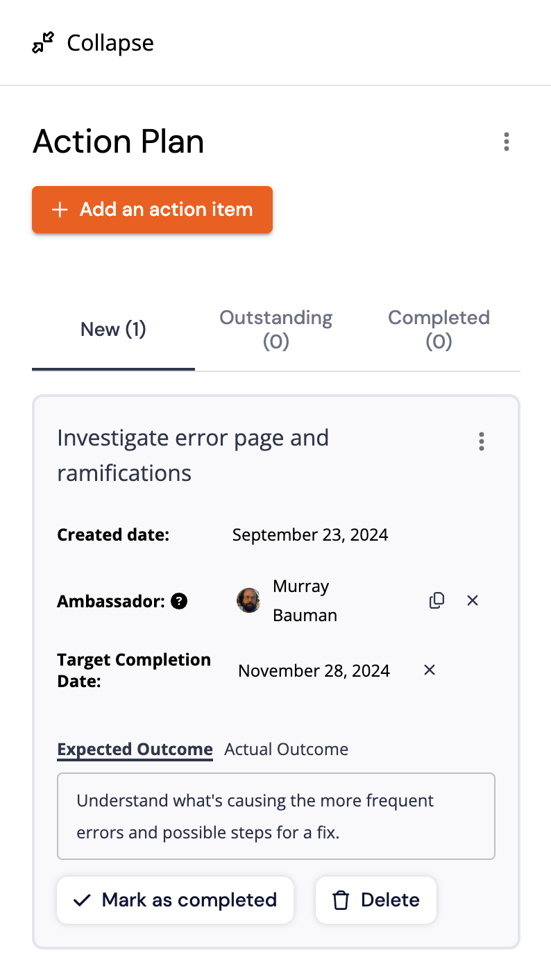Screen dimensions: 551x980
Task: Click the Add an action item button
Action: 152,210
